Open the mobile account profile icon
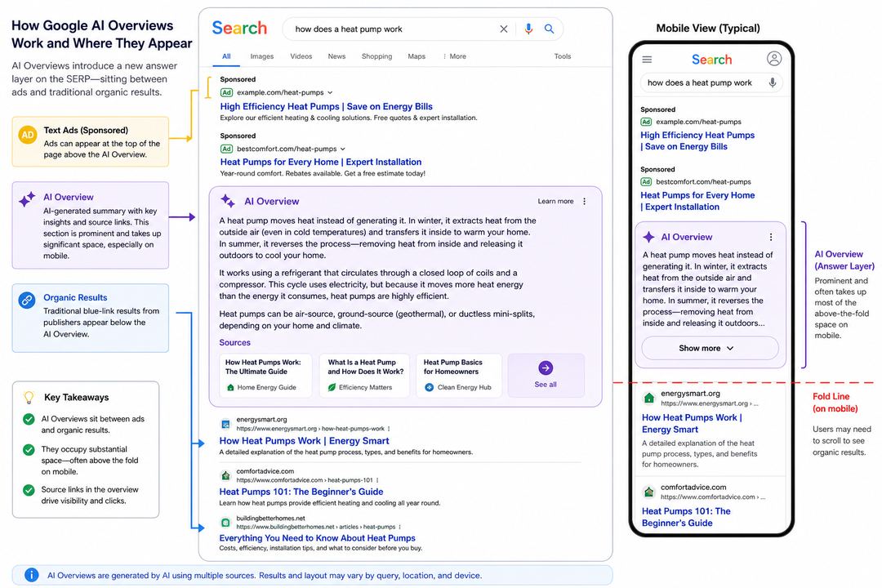882x588 pixels. 774,59
